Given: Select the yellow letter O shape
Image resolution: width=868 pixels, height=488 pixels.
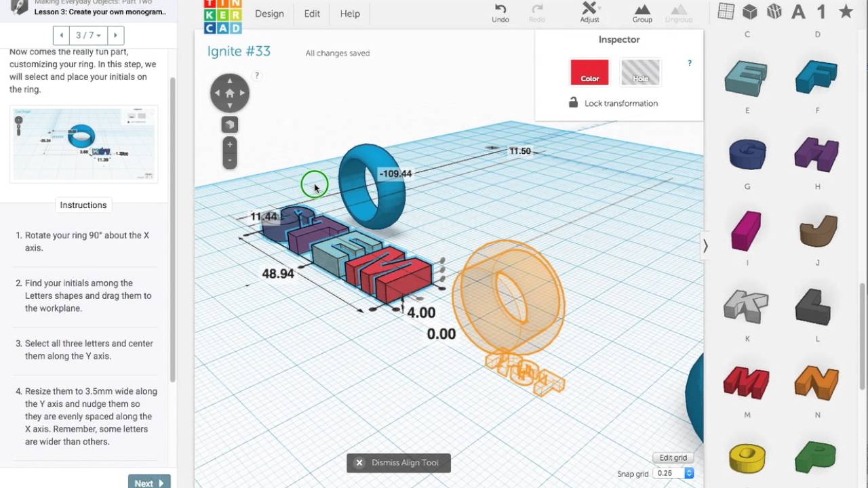Looking at the screenshot, I should 747,457.
